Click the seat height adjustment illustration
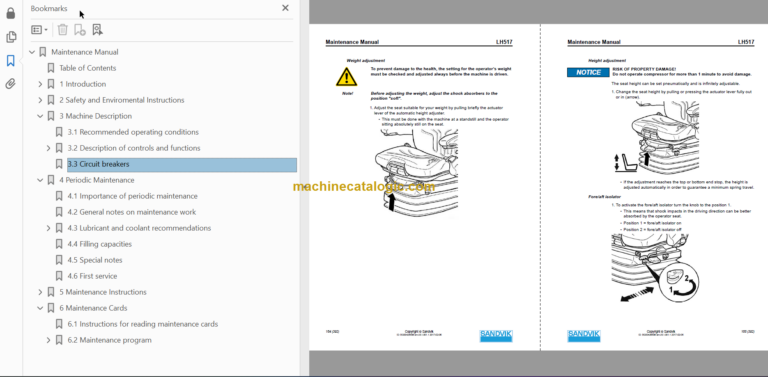 coord(658,139)
